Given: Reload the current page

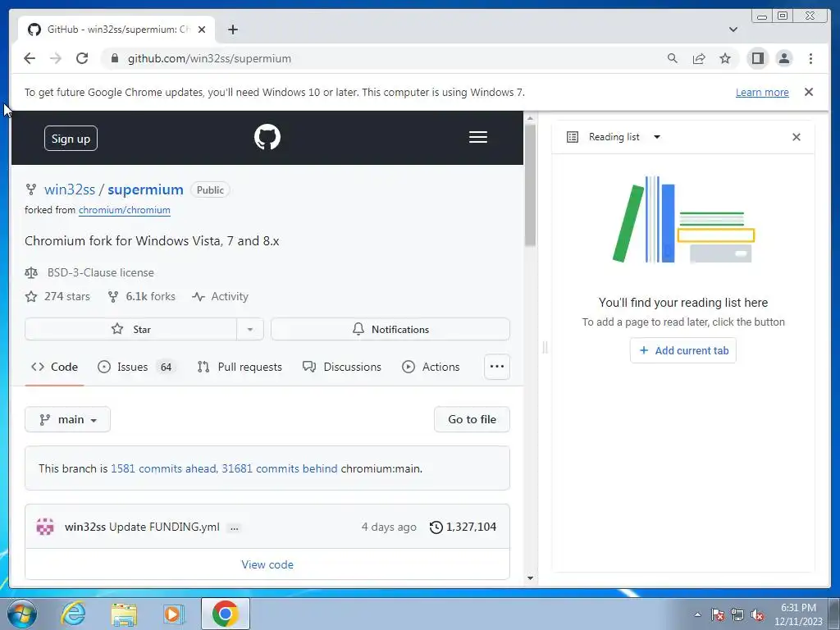Looking at the screenshot, I should click(x=82, y=58).
